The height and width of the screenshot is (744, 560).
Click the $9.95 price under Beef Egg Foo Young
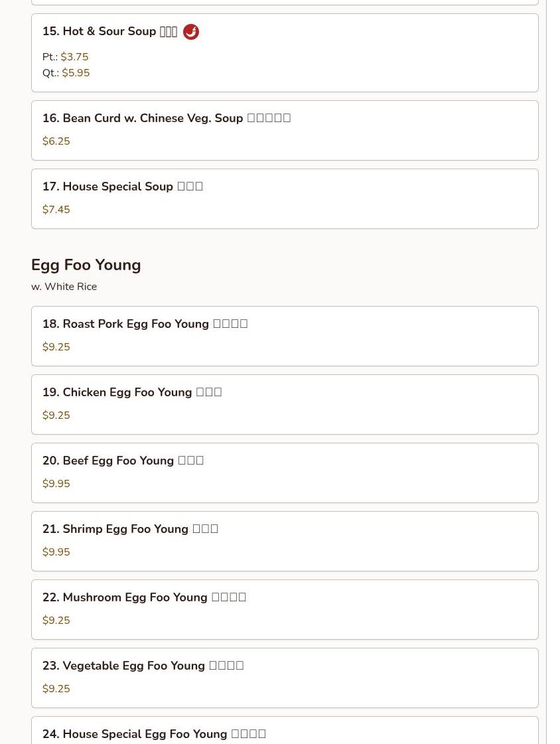tap(56, 484)
